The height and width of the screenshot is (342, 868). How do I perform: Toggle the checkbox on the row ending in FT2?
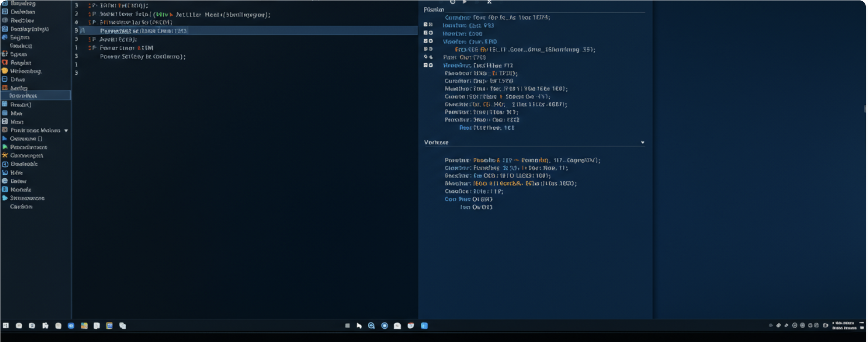click(428, 65)
